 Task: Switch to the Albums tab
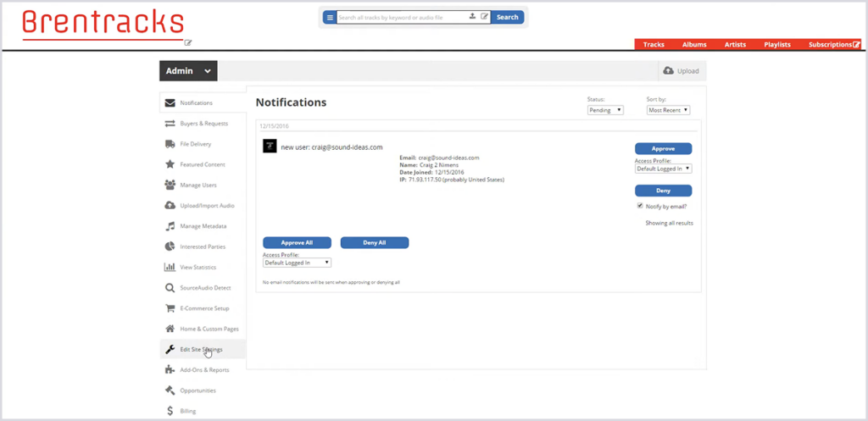694,44
